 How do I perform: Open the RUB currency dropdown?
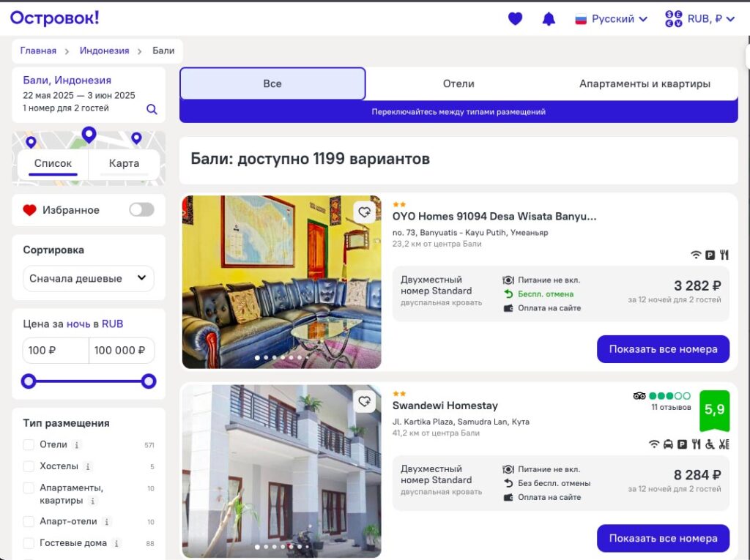699,18
